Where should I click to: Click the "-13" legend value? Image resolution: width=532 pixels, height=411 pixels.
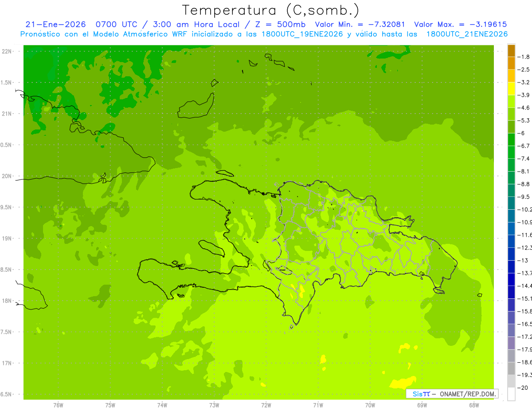[x=523, y=260]
